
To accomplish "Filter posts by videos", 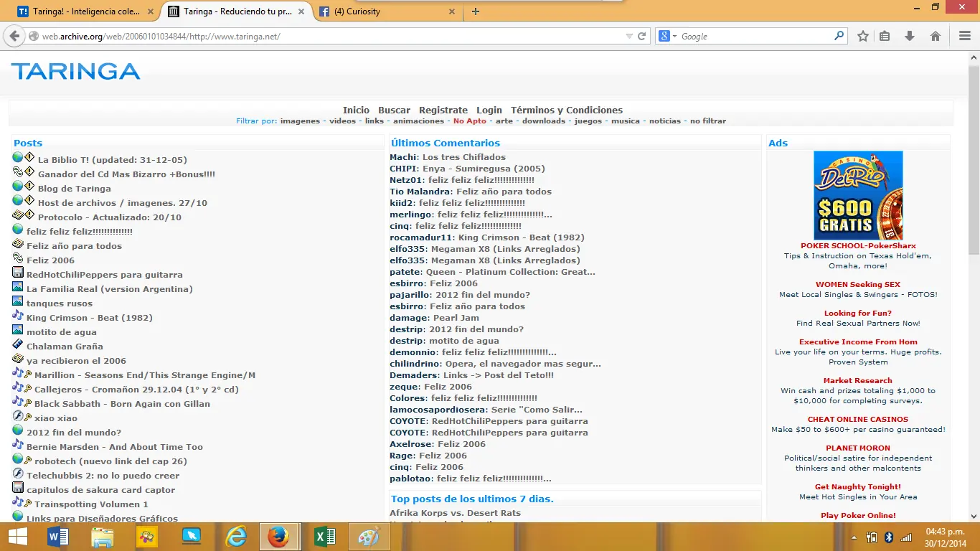I will coord(342,121).
